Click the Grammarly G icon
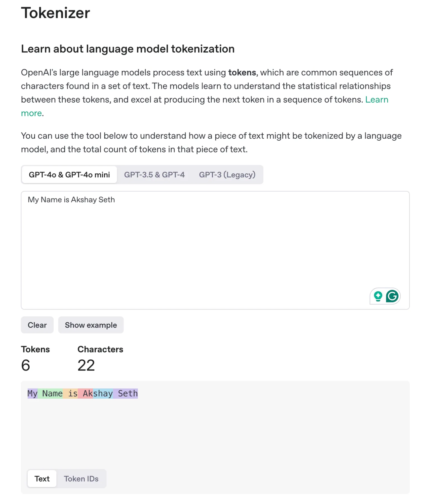425x504 pixels. click(x=392, y=296)
